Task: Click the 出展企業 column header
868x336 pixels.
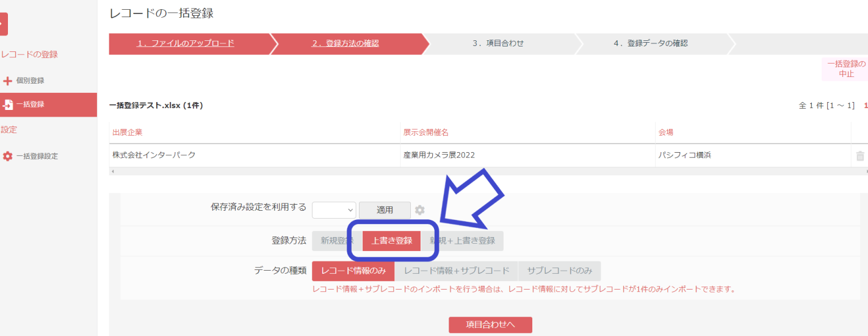Action: pos(128,133)
